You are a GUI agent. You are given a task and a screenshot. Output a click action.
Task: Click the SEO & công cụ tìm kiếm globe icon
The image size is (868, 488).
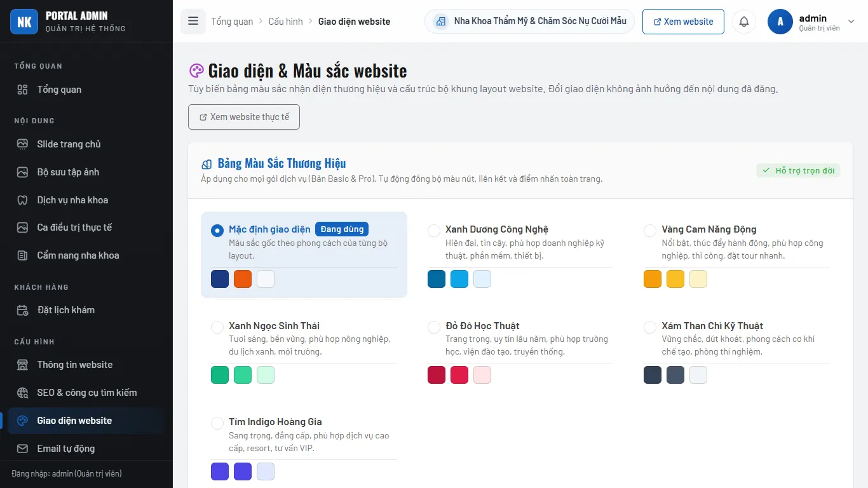[22, 393]
